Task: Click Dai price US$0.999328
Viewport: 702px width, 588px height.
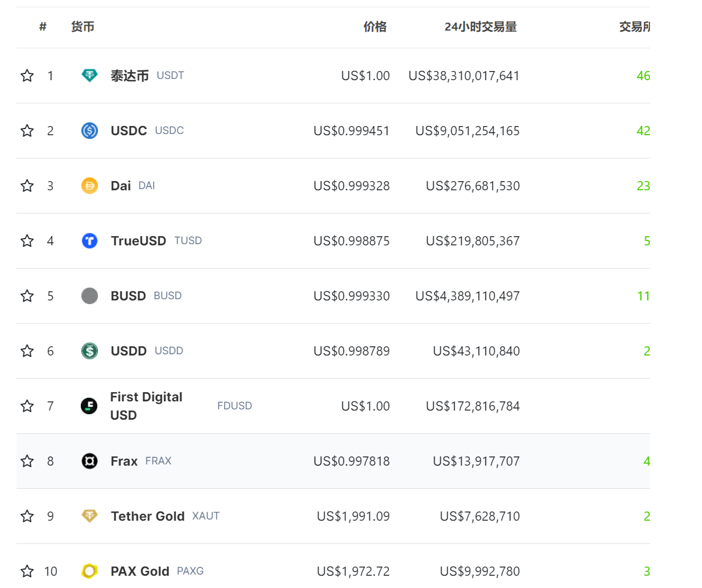Action: (x=351, y=186)
